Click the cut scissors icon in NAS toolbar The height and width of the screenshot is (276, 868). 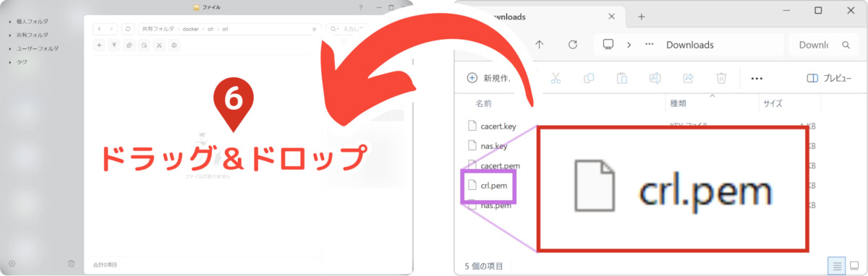pos(159,45)
